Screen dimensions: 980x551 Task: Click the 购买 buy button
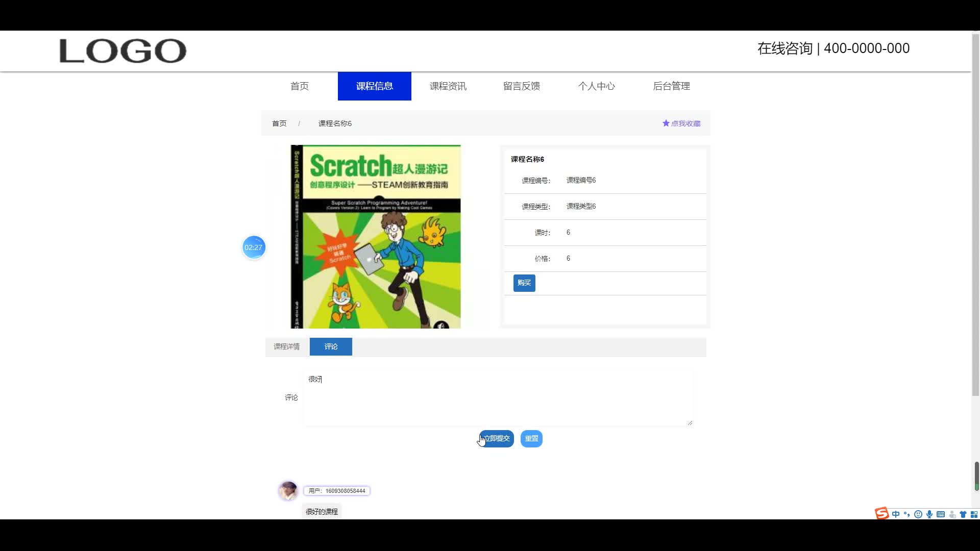coord(524,283)
